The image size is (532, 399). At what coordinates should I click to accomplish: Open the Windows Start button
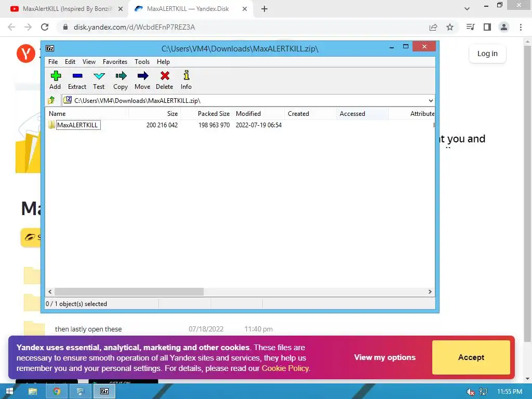tap(9, 392)
